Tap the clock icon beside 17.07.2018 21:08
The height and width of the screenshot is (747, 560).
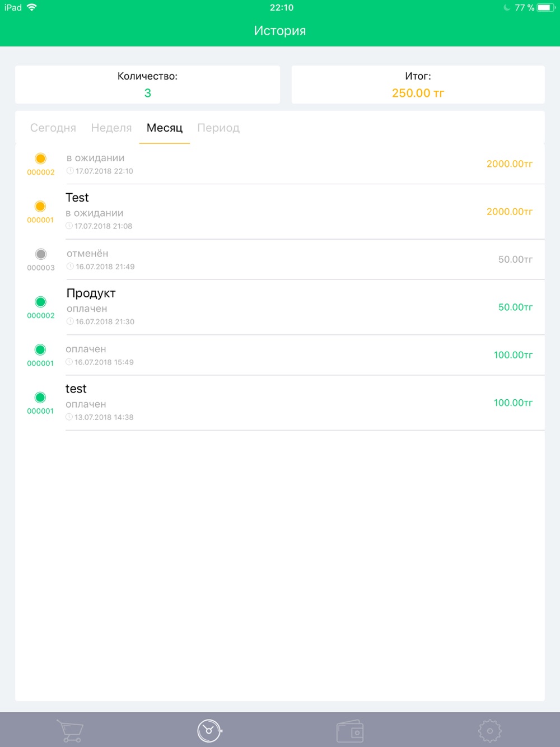pos(69,226)
